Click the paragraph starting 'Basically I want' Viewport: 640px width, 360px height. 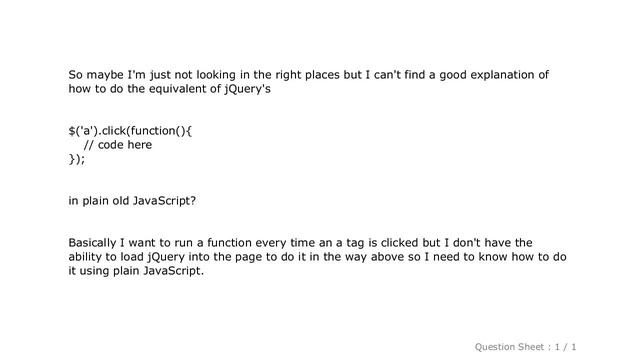click(x=318, y=257)
